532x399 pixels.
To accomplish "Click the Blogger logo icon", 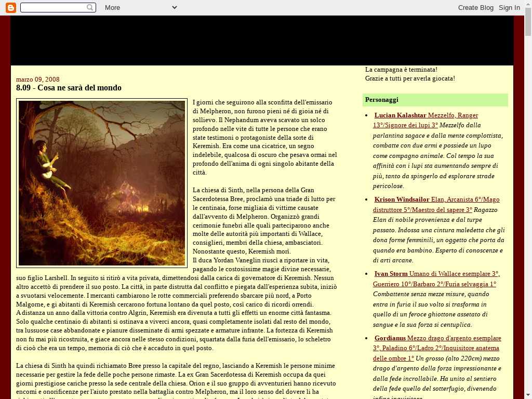I will pos(11,7).
